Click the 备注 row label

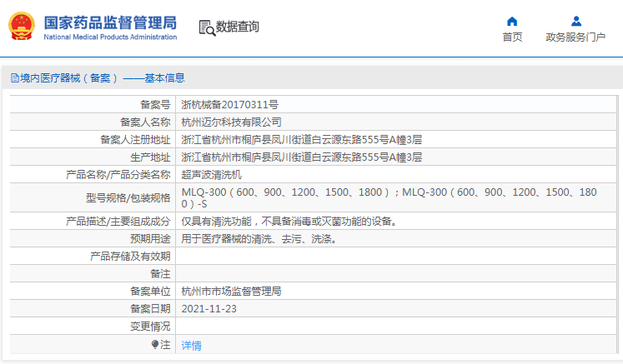tap(160, 273)
